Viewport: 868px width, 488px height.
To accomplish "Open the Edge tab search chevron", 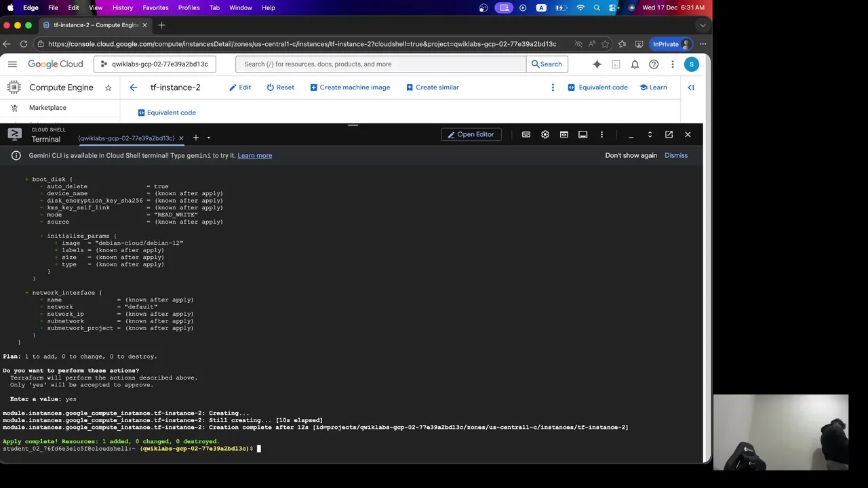I will pos(703,25).
